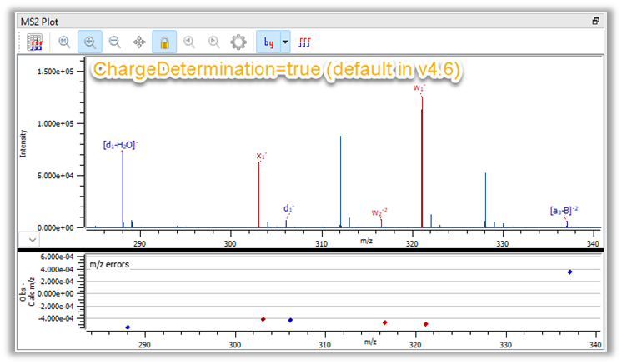Restore the MS2 Plot panel window

[595, 22]
